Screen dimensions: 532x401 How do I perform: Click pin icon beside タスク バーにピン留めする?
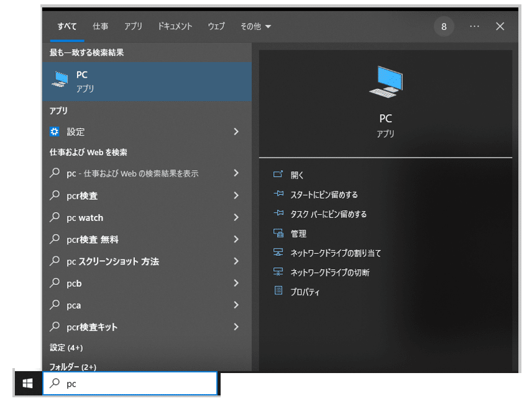[278, 213]
